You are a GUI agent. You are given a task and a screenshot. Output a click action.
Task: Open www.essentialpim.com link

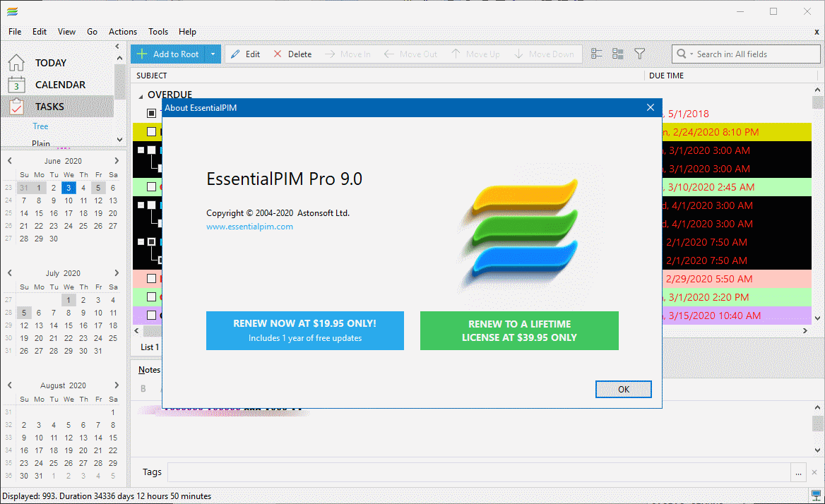click(x=249, y=227)
